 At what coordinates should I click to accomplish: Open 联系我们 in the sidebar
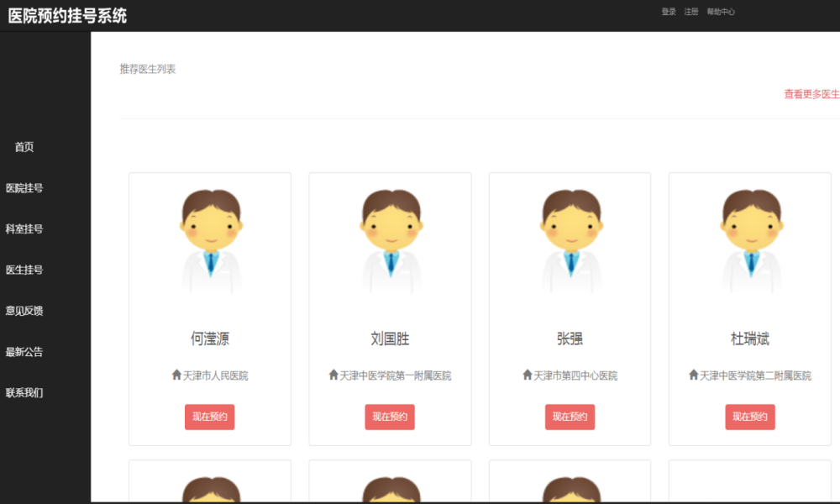24,392
